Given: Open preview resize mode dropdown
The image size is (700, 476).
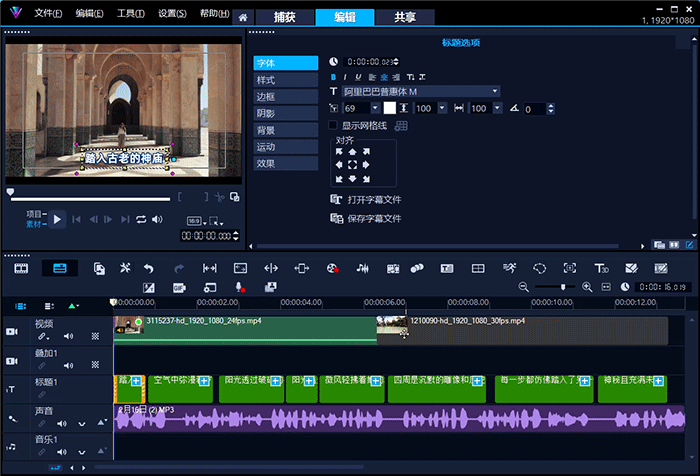Looking at the screenshot, I should pyautogui.click(x=216, y=221).
